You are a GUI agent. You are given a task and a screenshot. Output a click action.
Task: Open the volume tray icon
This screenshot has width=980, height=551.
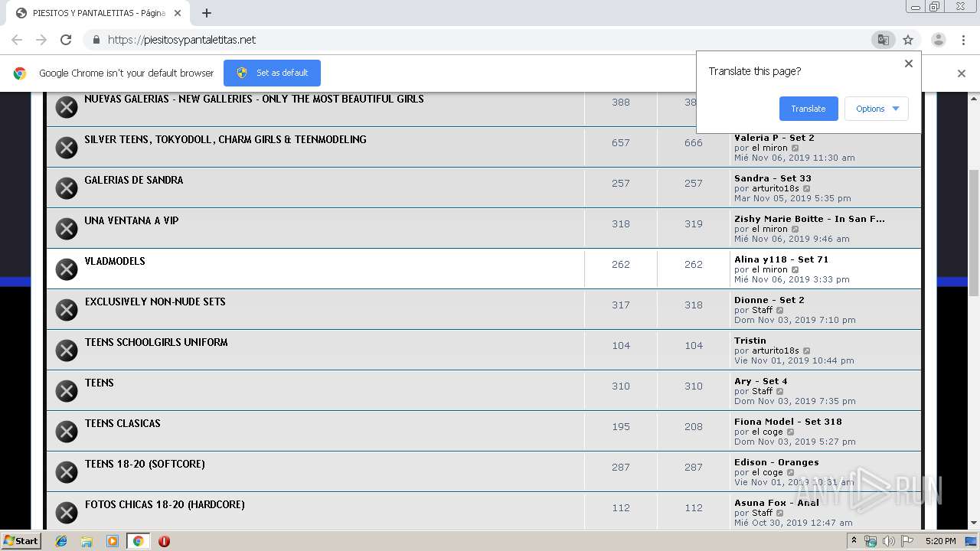coord(889,541)
